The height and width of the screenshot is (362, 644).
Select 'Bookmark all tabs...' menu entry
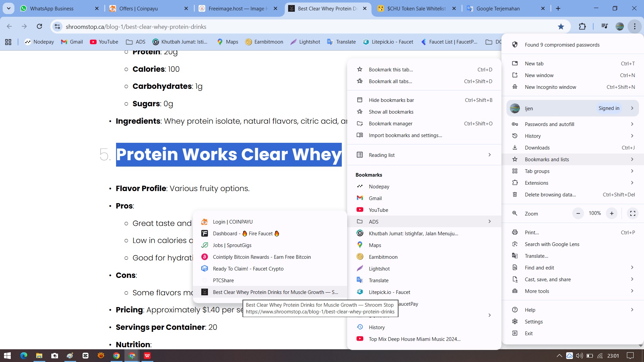click(424, 81)
